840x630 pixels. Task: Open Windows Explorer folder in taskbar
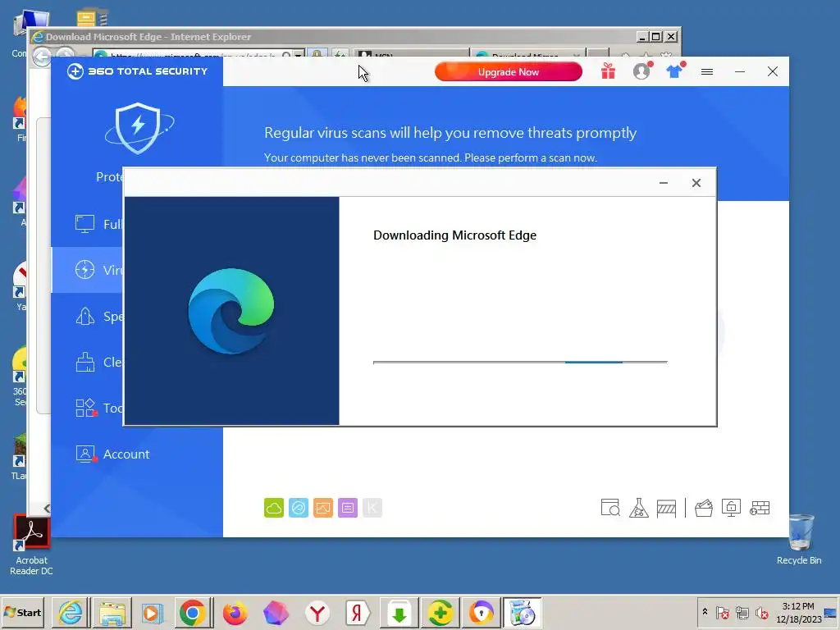112,612
